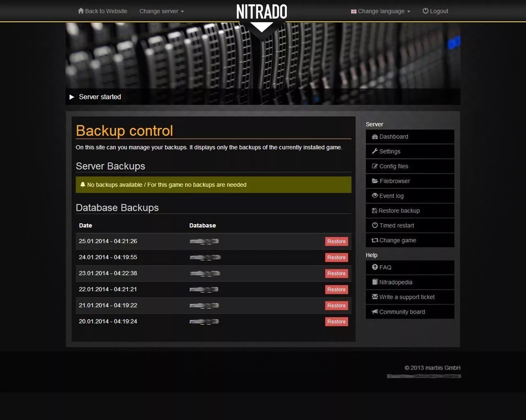This screenshot has height=420, width=526.
Task: Restore the 21.01.2014 database backup
Action: point(336,305)
